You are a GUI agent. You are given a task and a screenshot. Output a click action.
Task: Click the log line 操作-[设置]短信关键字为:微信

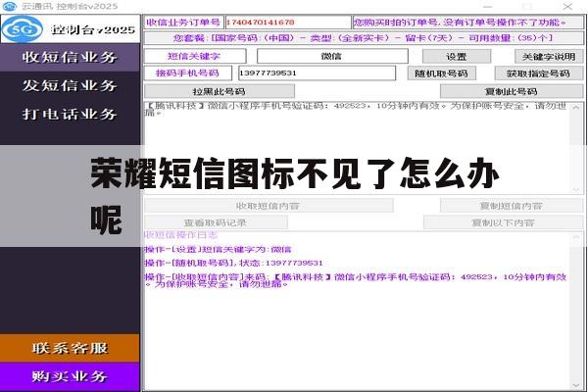click(218, 249)
